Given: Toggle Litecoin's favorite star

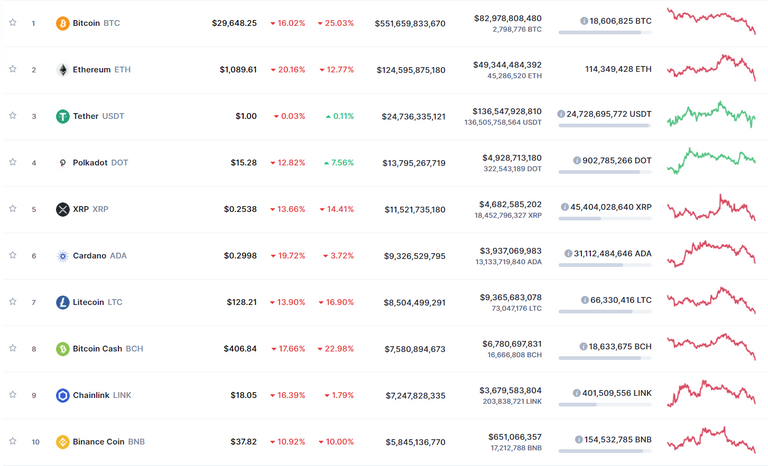Looking at the screenshot, I should coord(13,302).
